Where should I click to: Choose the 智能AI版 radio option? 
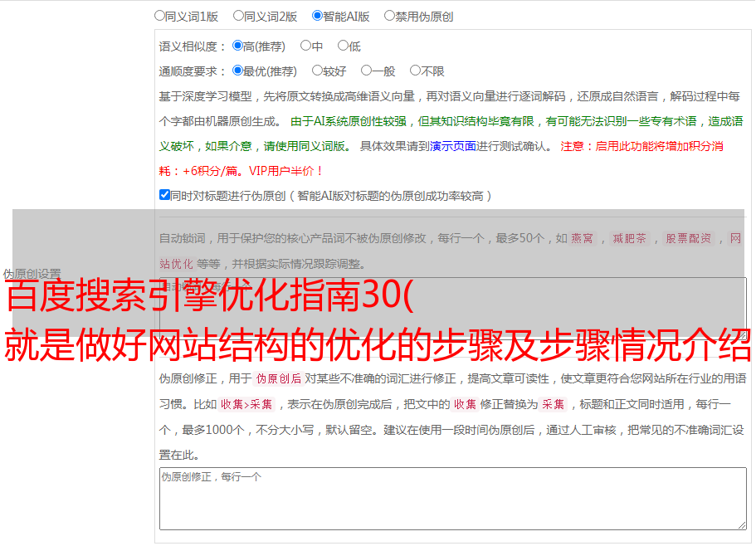tap(317, 16)
